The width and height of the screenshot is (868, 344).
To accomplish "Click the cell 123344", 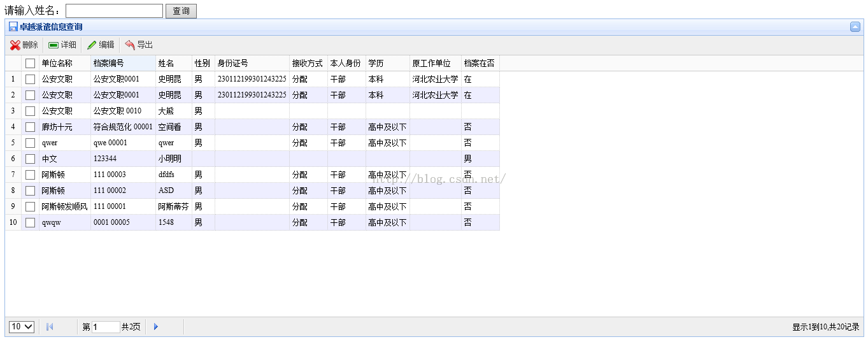I will click(x=124, y=159).
